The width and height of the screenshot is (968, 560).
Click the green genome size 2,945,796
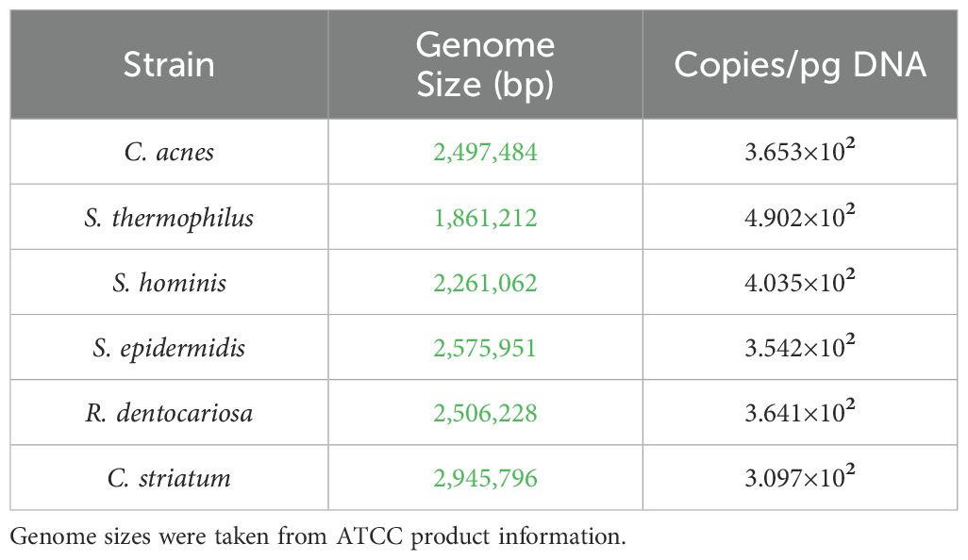click(485, 479)
